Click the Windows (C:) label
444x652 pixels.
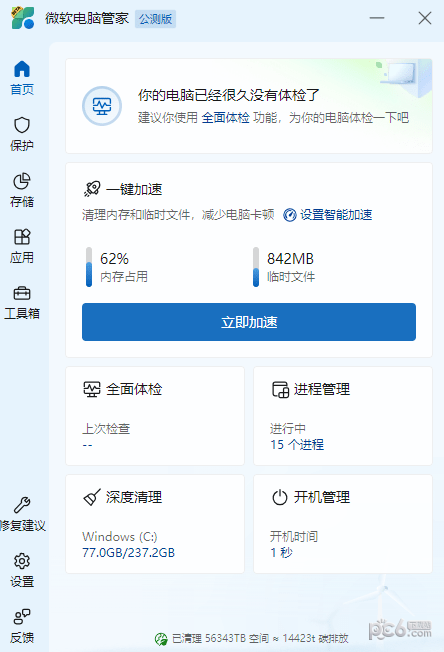(120, 536)
